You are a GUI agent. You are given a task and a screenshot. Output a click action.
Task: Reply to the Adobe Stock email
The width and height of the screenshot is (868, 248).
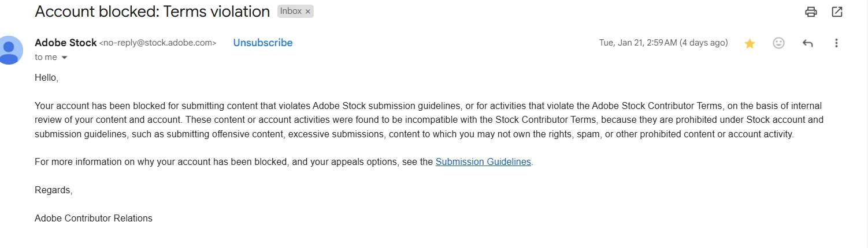coord(808,43)
